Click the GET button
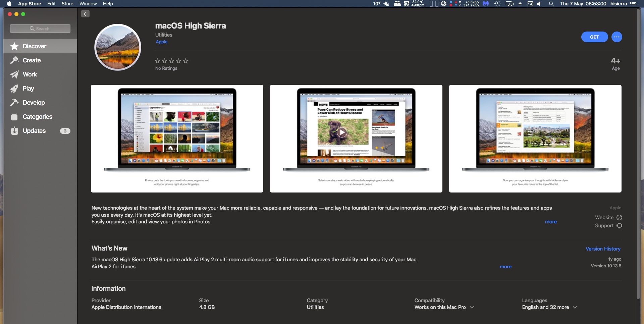Image resolution: width=644 pixels, height=324 pixels. point(594,37)
